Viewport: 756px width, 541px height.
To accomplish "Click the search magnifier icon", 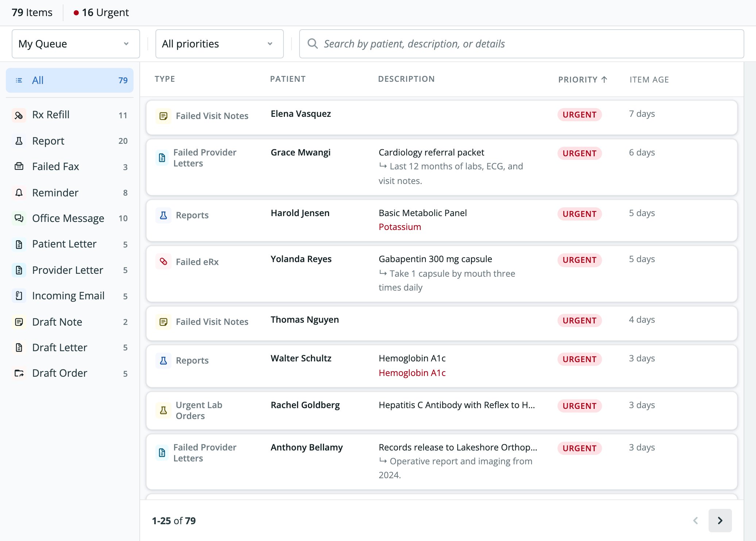I will 312,44.
